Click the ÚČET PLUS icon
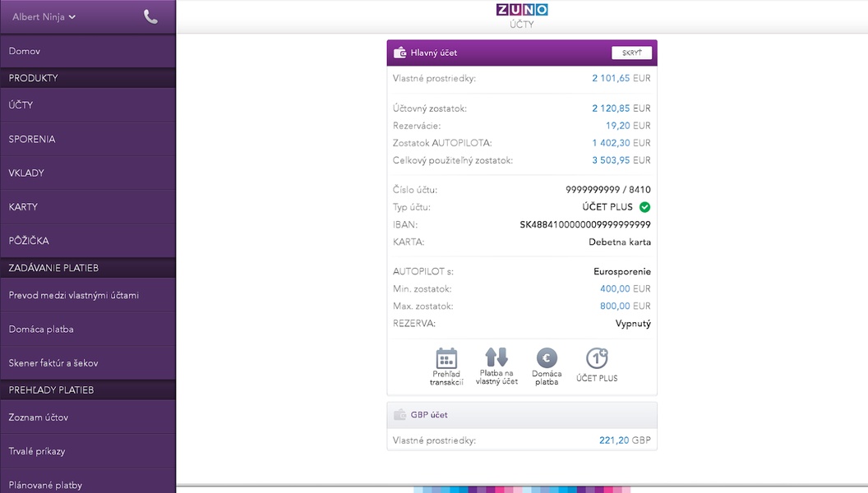This screenshot has width=868, height=493. (x=597, y=358)
